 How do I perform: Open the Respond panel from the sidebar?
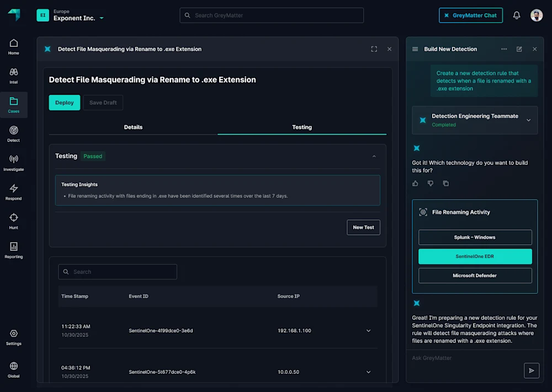13,191
